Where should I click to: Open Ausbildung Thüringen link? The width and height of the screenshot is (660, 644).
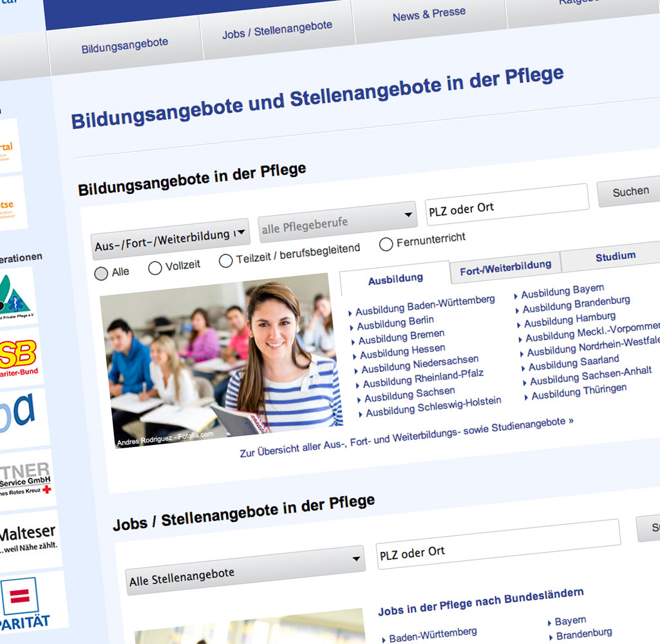579,392
